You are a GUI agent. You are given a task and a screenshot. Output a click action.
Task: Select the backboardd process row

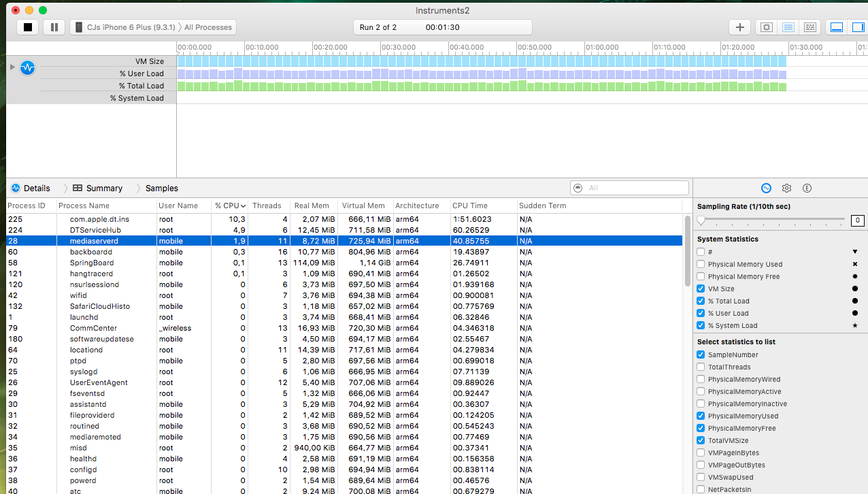[x=344, y=252]
